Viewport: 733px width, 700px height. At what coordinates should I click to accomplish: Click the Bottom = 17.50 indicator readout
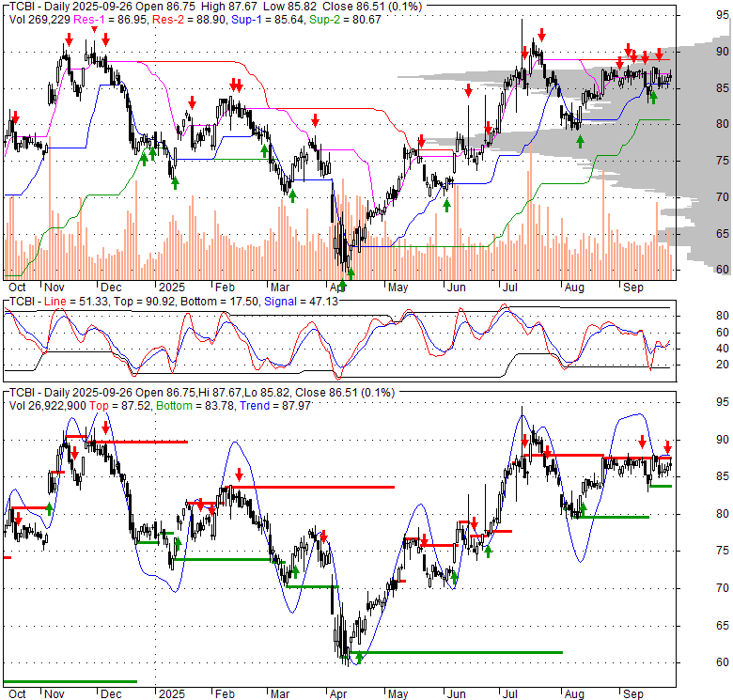tap(219, 302)
